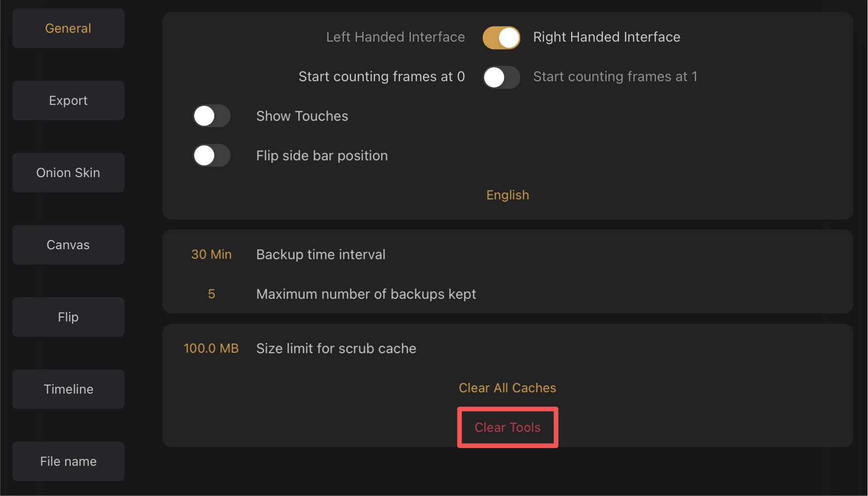Enable Flip side bar position toggle

211,156
